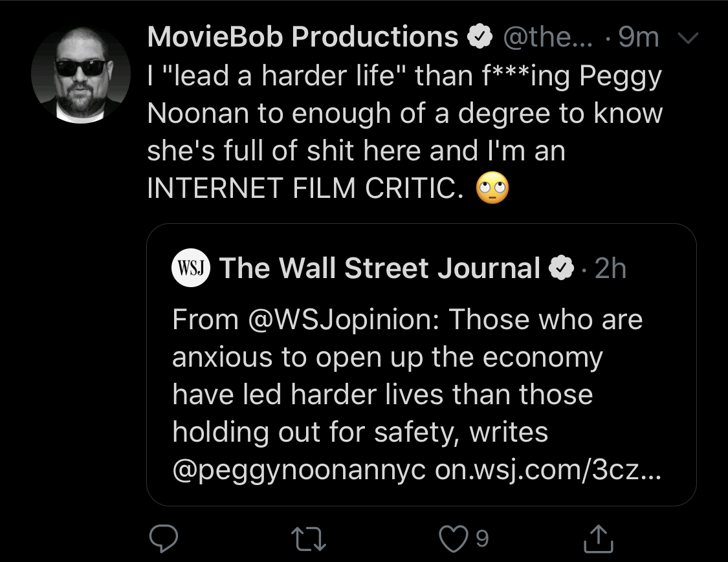The width and height of the screenshot is (728, 562).
Task: Open quoted tweet about harder lives
Action: click(x=421, y=364)
